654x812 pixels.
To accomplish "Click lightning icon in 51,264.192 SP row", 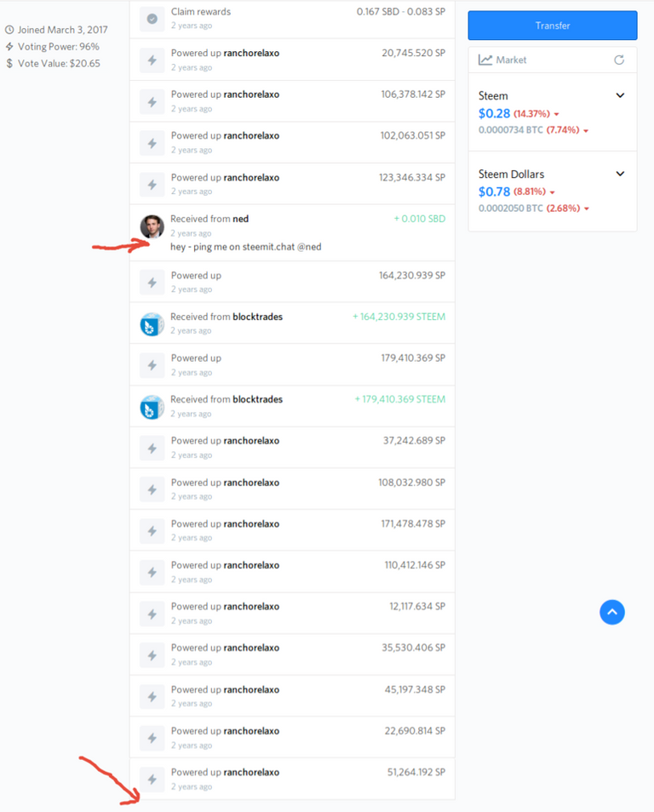I will [x=152, y=780].
